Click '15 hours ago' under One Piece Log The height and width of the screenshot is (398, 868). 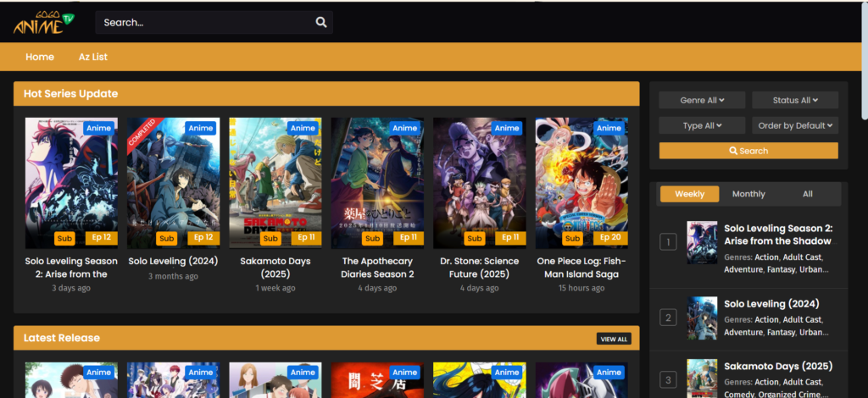click(x=581, y=288)
